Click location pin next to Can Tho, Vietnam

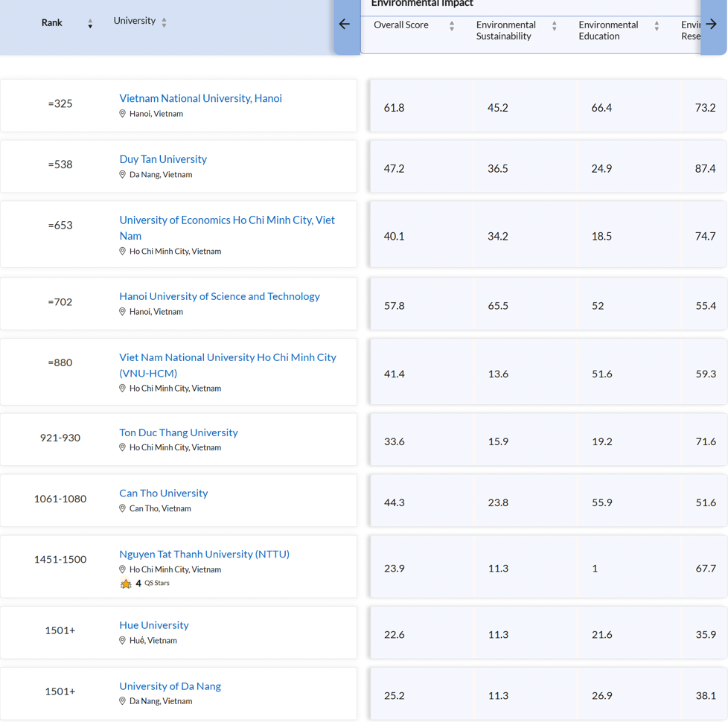point(123,508)
